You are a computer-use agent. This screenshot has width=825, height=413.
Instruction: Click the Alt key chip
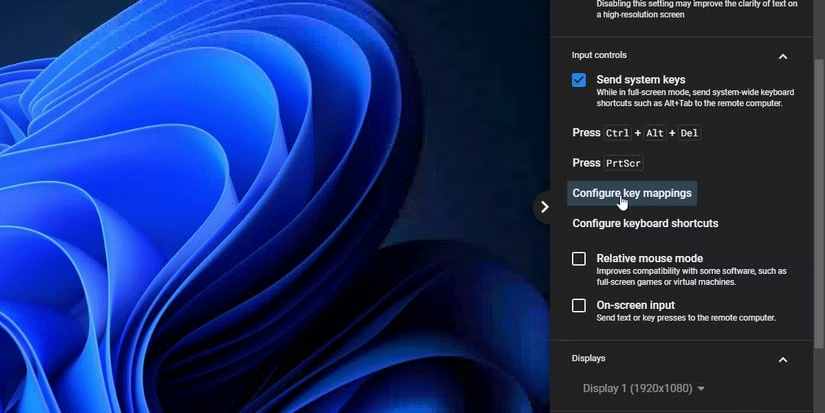coord(655,133)
